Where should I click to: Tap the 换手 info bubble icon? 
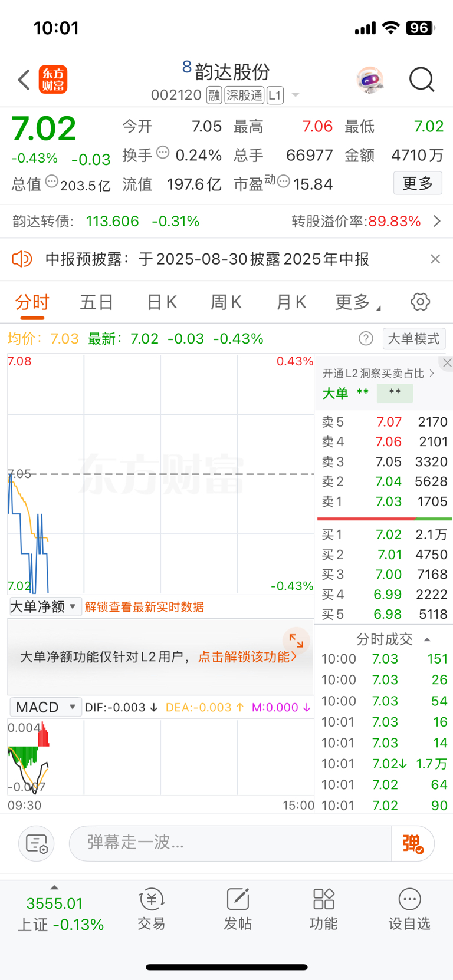[163, 153]
